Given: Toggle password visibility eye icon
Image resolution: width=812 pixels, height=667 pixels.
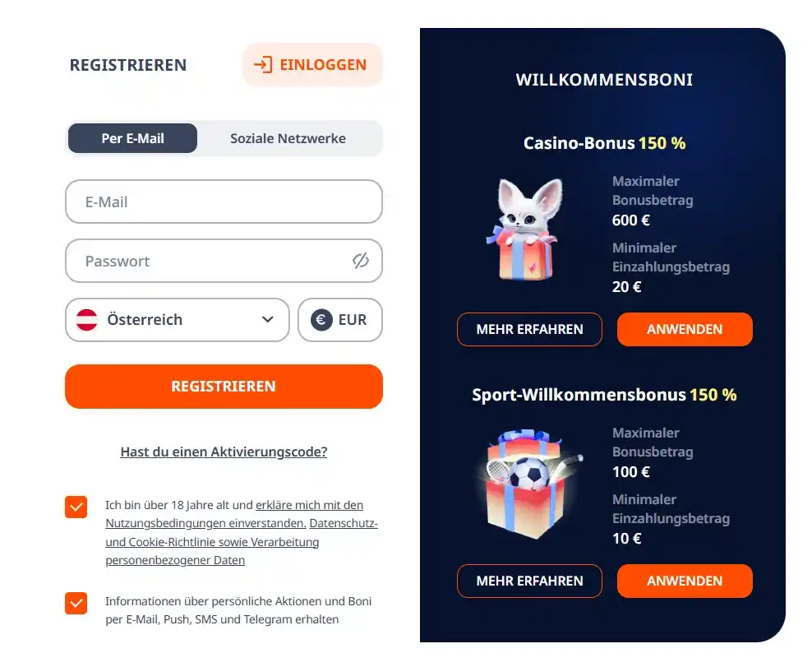Looking at the screenshot, I should (x=360, y=261).
